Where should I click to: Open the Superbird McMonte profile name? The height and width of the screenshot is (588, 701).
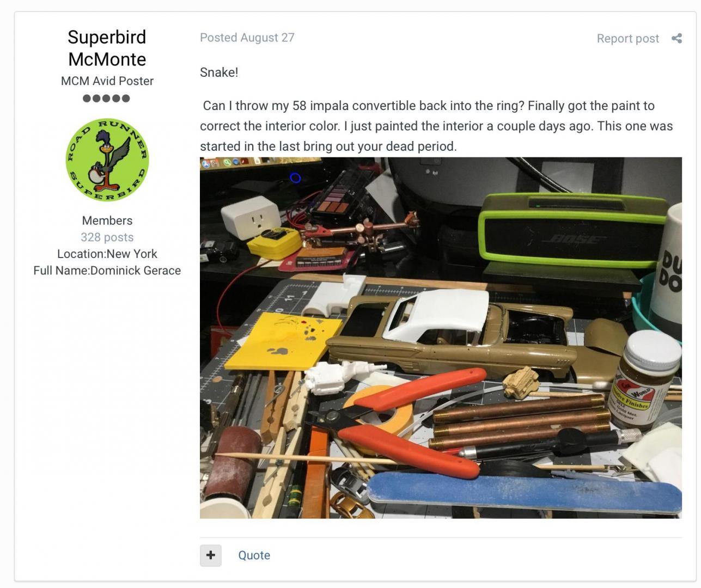(x=107, y=48)
